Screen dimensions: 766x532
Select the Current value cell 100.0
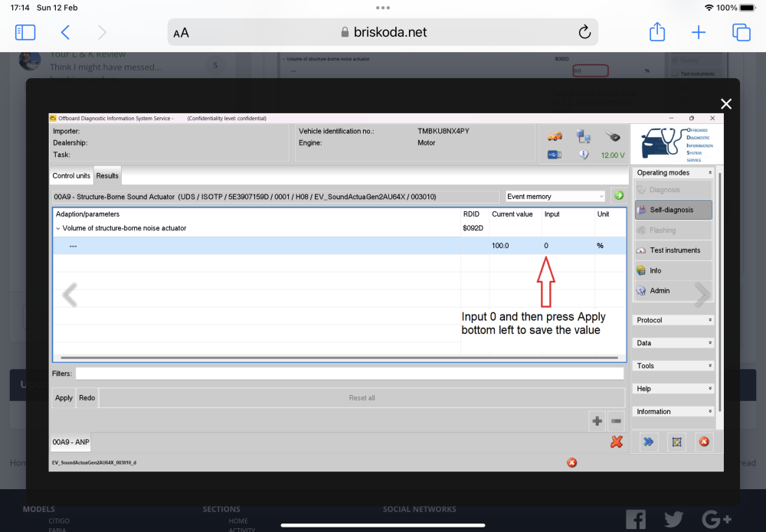coord(515,246)
